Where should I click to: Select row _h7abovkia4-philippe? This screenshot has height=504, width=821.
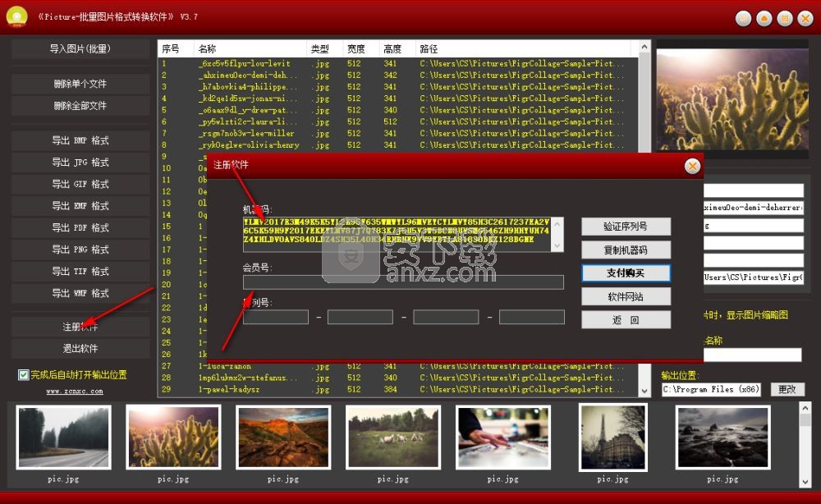click(x=398, y=87)
